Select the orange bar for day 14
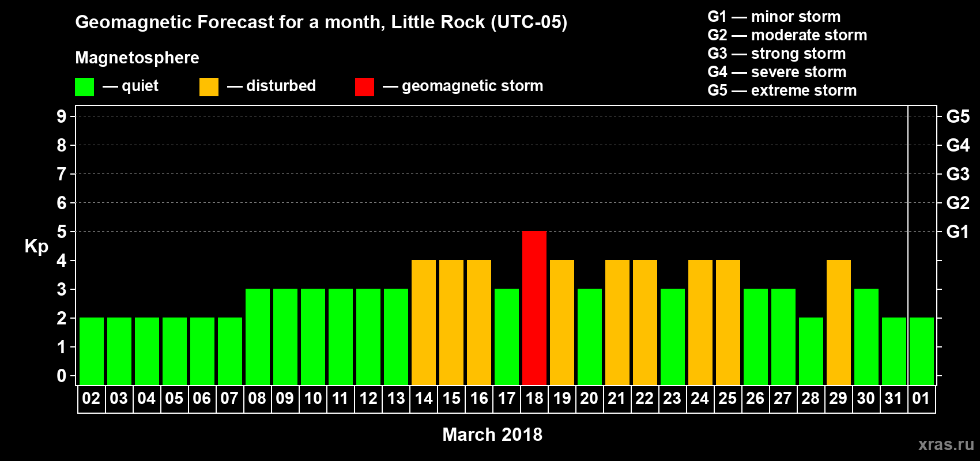This screenshot has height=461, width=980. (424, 322)
